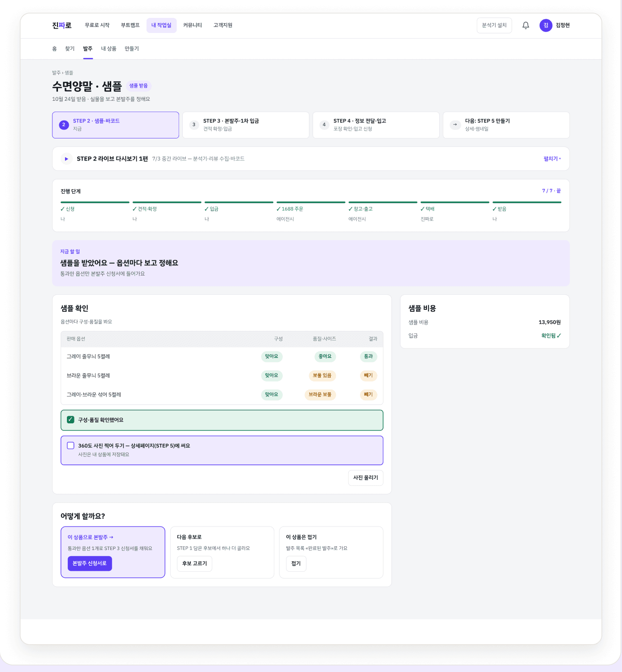Image resolution: width=622 pixels, height=672 pixels.
Task: Switch to the 발주 sub-tab
Action: tap(88, 49)
